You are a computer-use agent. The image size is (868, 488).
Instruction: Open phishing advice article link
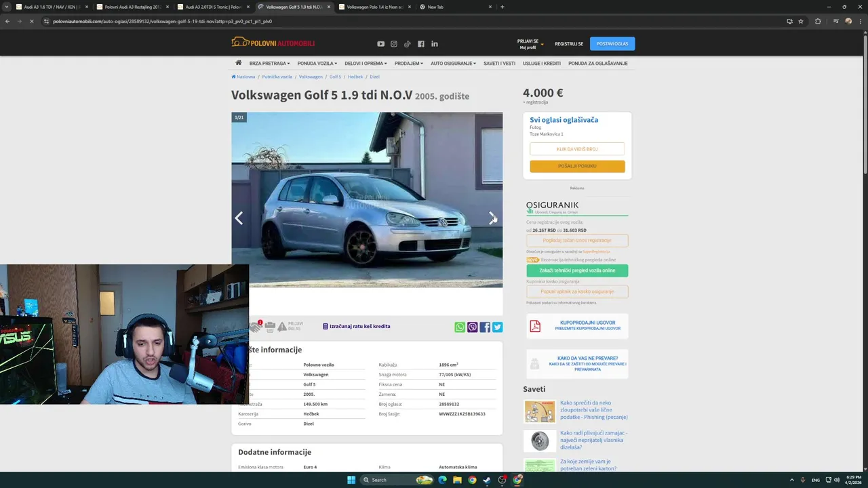593,410
